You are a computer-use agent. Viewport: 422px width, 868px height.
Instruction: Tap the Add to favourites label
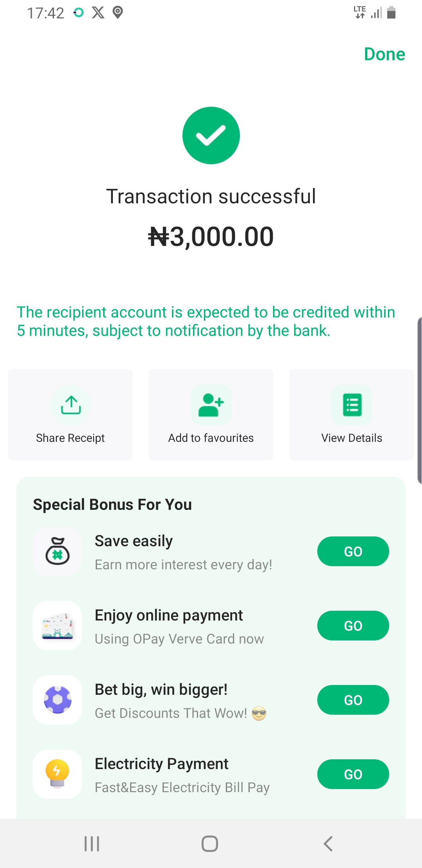point(211,438)
